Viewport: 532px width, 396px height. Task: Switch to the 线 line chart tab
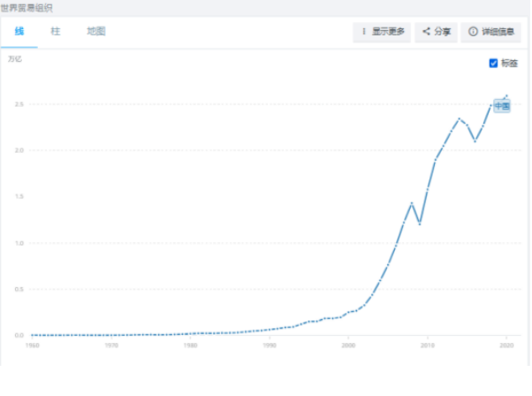(19, 31)
